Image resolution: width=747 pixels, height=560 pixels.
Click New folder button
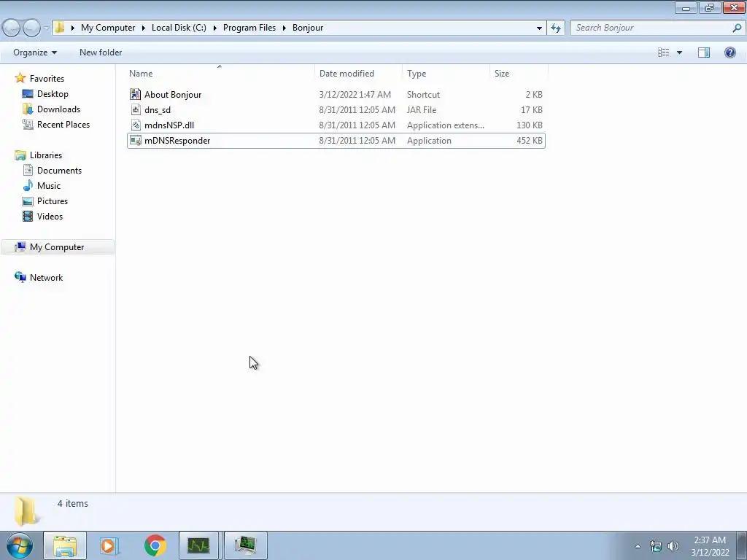point(101,52)
